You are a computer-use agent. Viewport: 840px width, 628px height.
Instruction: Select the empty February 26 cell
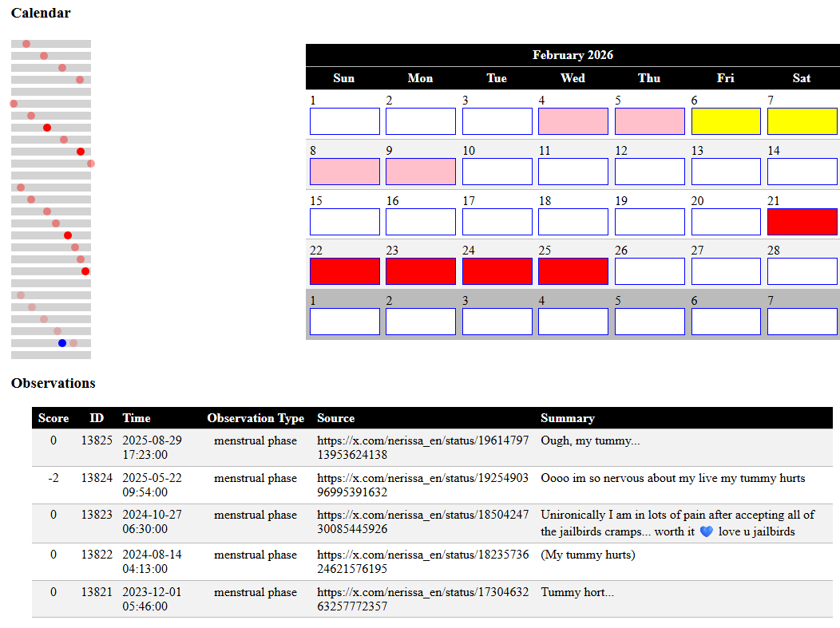649,271
